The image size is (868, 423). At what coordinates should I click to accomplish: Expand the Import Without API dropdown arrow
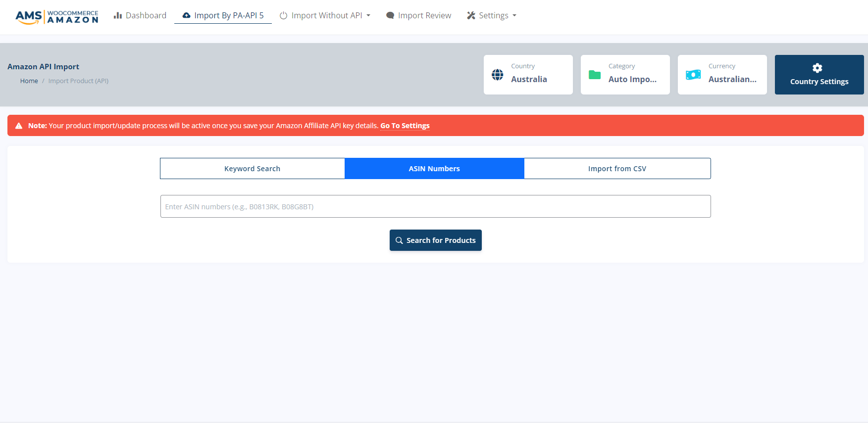coord(368,16)
